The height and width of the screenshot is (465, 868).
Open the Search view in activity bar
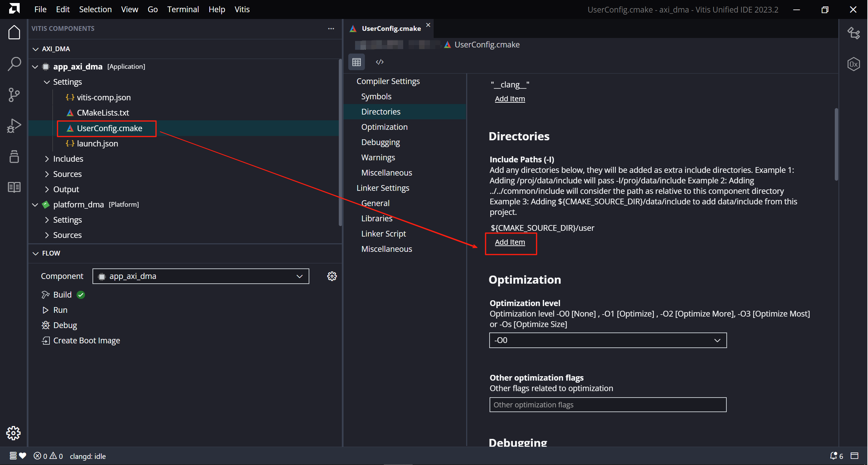click(14, 64)
